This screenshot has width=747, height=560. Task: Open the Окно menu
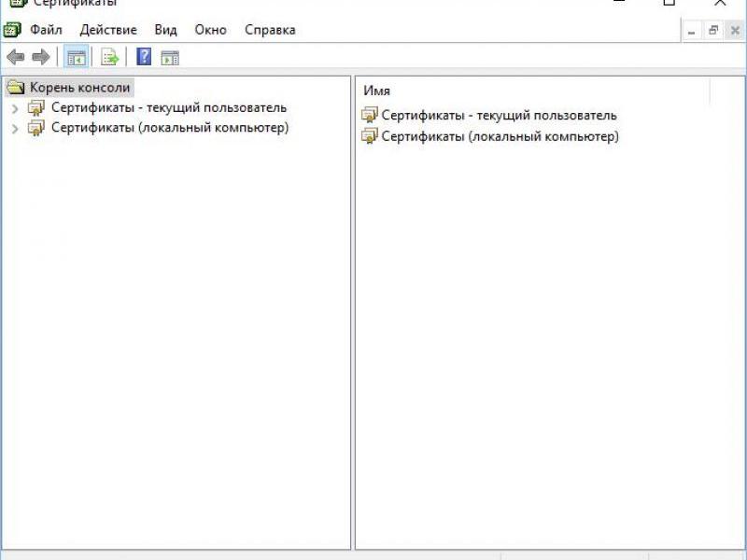coord(210,30)
